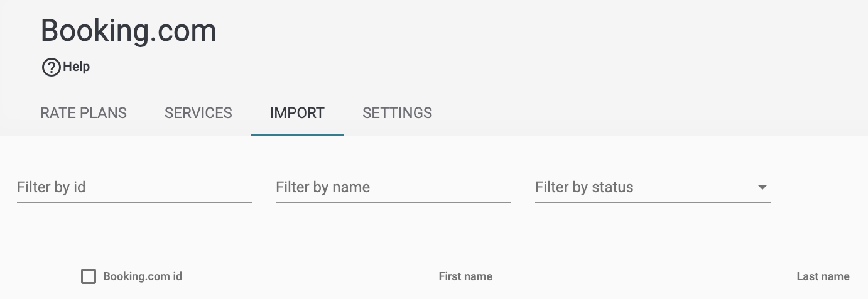Sort by the Booking.com id column header
The image size is (868, 299).
pos(143,276)
